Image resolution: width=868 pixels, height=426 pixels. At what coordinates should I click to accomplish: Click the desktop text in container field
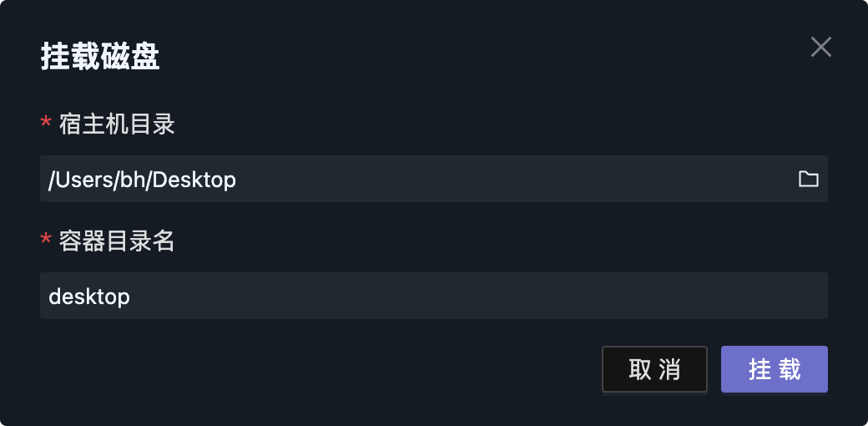(89, 297)
